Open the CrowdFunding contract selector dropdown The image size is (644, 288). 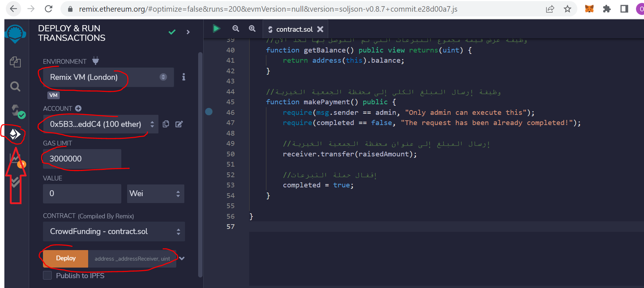pos(114,231)
